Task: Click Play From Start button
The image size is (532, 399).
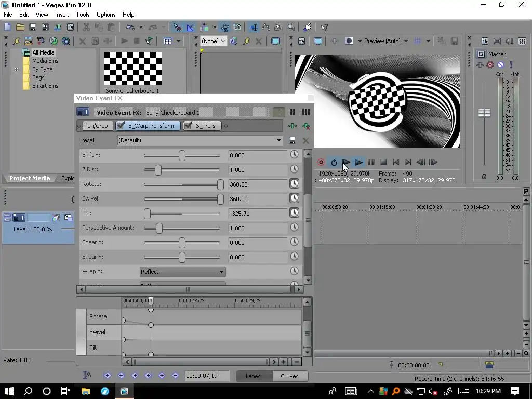Action: [x=346, y=162]
